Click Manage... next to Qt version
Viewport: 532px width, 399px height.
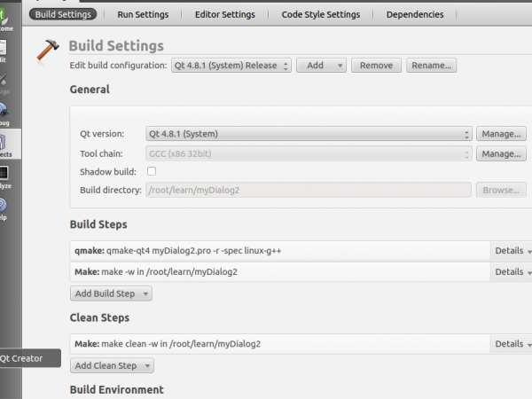(x=501, y=134)
